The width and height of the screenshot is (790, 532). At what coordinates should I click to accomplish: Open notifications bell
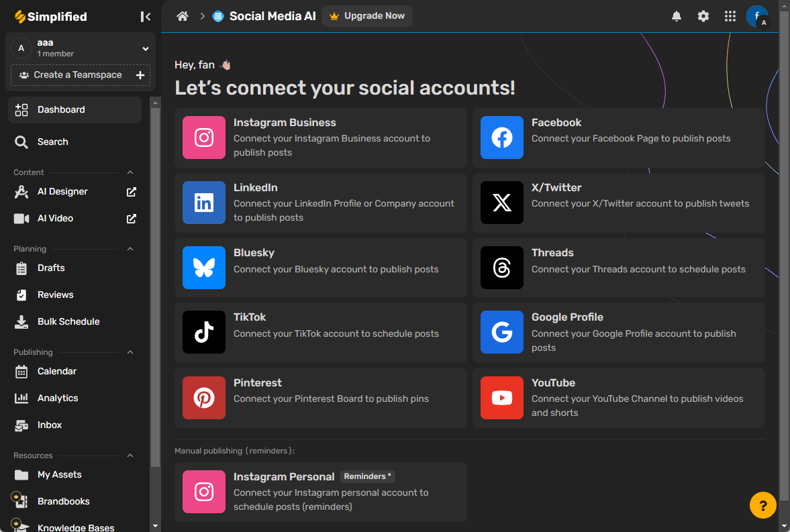pos(676,16)
